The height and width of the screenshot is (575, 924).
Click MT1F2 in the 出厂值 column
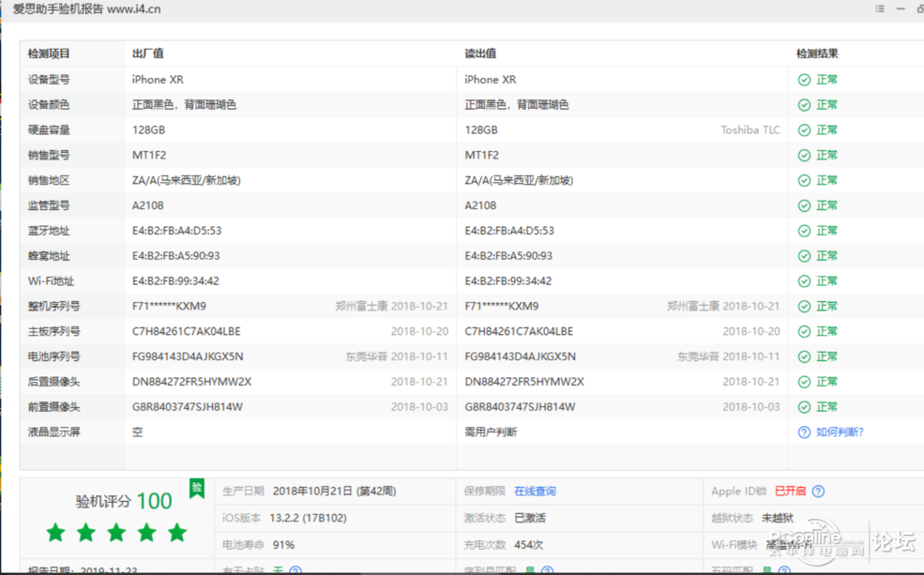coord(149,156)
